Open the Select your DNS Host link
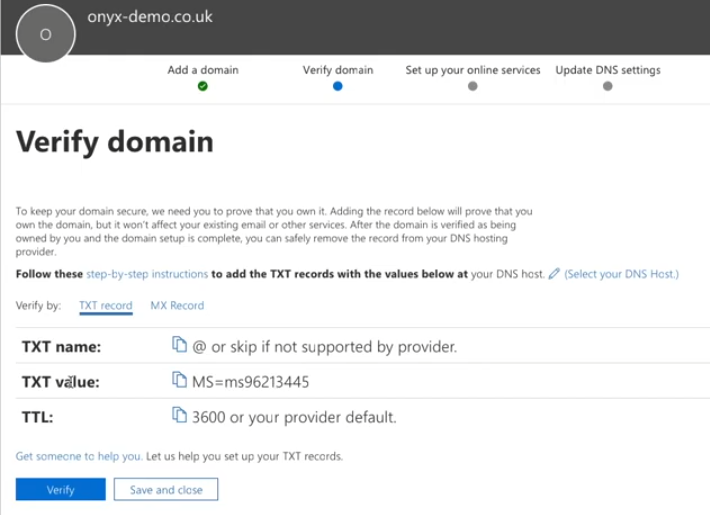This screenshot has width=710, height=515. pos(621,274)
